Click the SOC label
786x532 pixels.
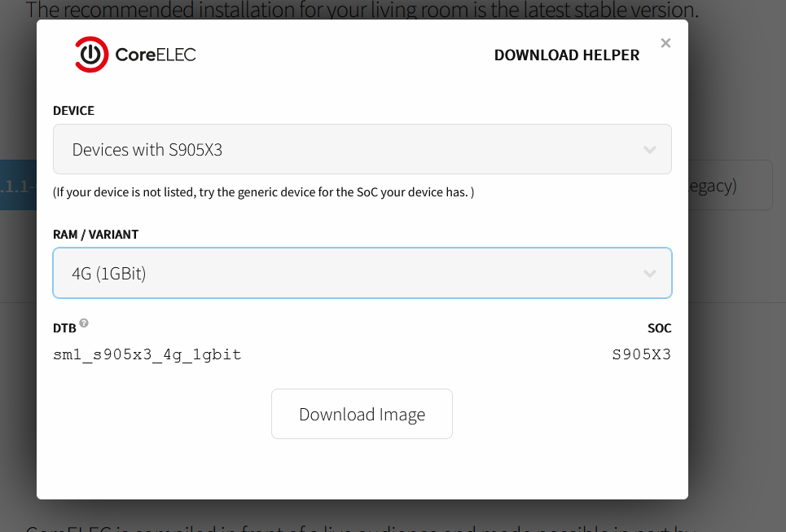pyautogui.click(x=660, y=328)
